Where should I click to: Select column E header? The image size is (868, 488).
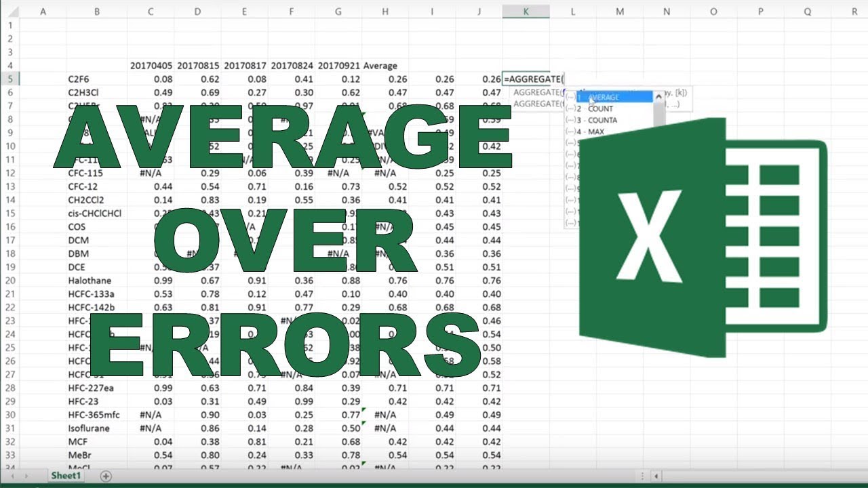pos(244,12)
